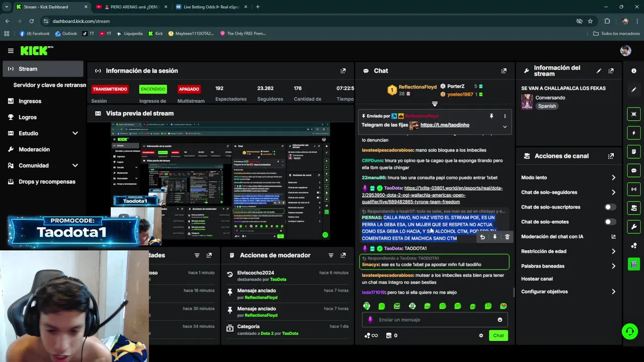Open the hamburger menu next to the Kick logo
Screen dimensions: 644x362
coord(11,51)
